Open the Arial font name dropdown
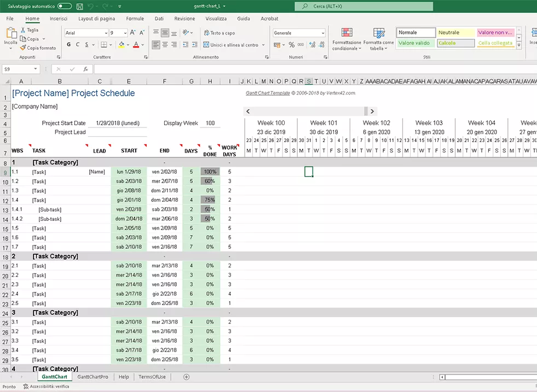537x392 pixels. (106, 33)
